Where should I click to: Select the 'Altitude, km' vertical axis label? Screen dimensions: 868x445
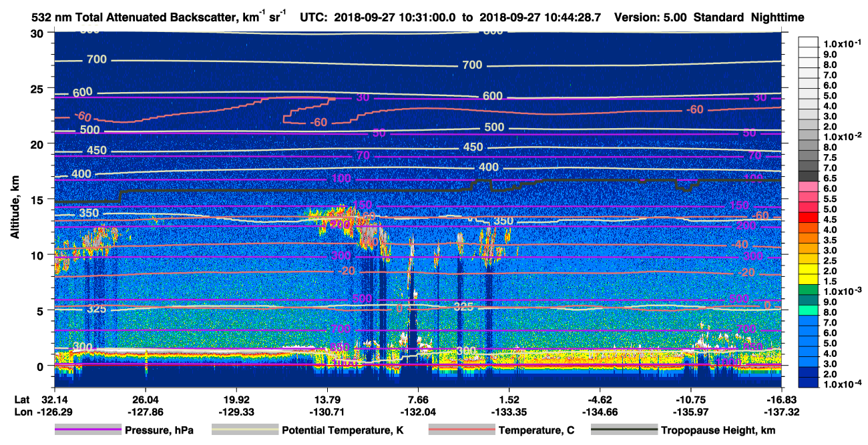coord(15,208)
